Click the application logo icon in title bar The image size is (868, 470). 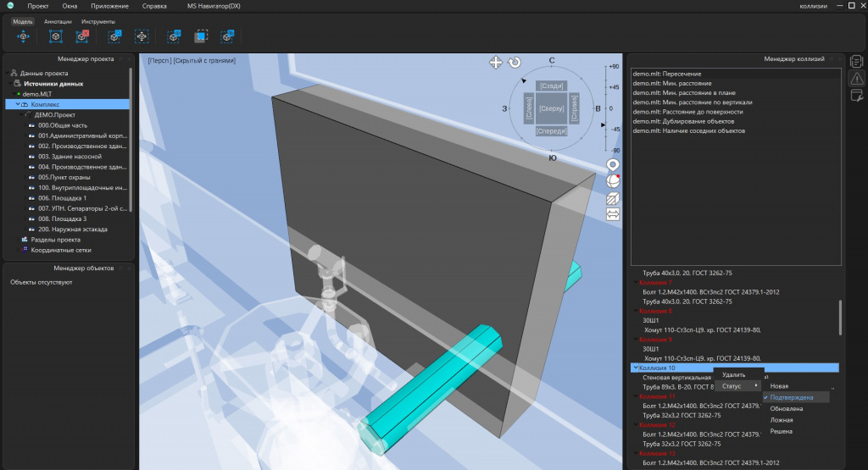[x=10, y=6]
